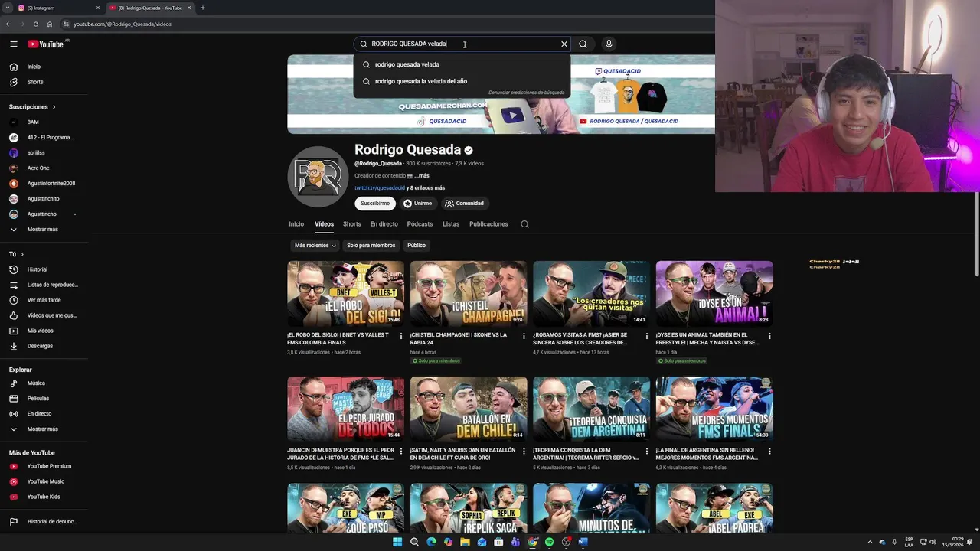Viewport: 980px width, 551px height.
Task: Click the Suscribirme button
Action: (375, 203)
